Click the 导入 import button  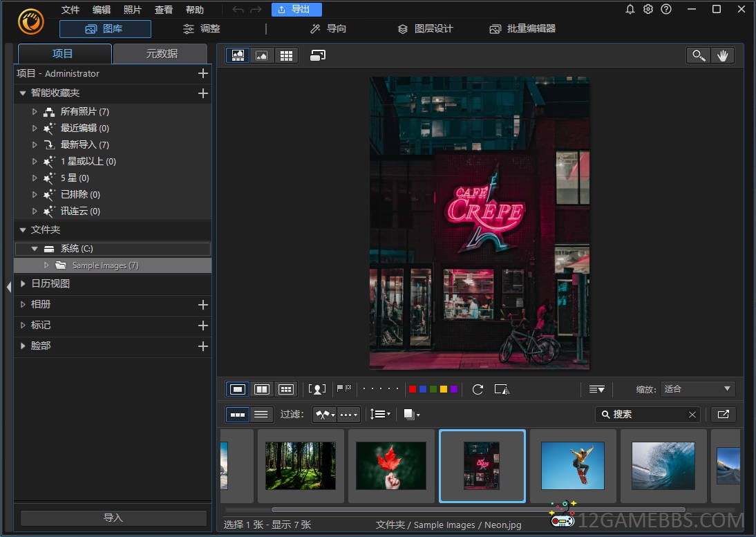pos(113,518)
